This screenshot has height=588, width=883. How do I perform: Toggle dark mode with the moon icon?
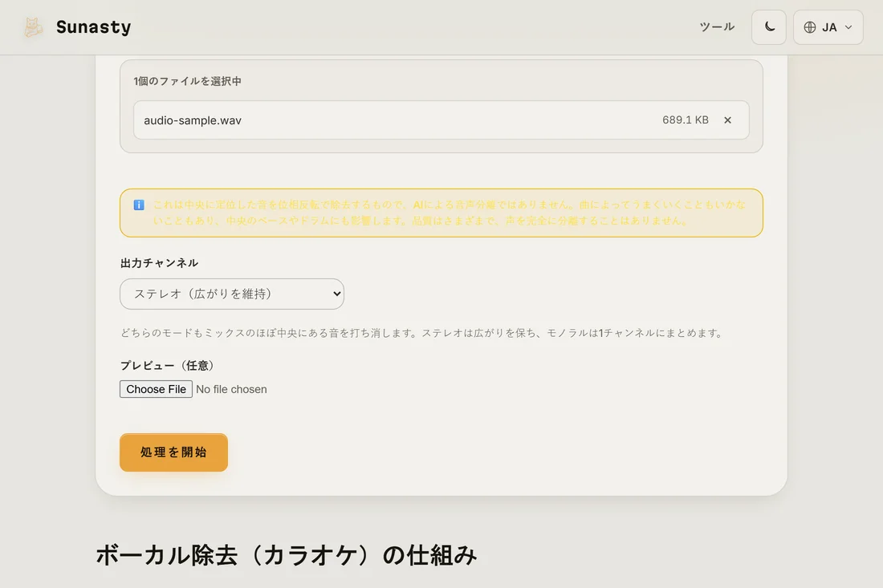(769, 27)
